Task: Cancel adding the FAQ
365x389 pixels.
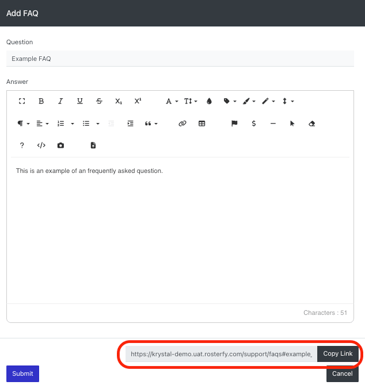Action: click(x=342, y=374)
